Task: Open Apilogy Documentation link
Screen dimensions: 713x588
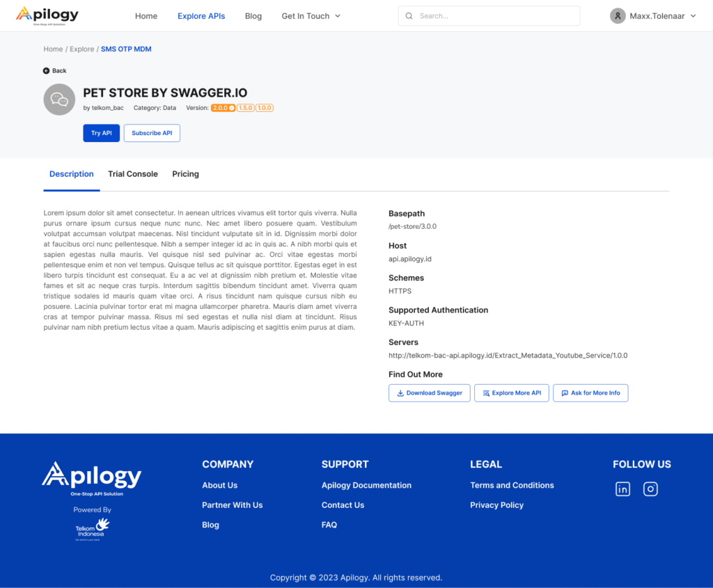Action: (x=366, y=485)
